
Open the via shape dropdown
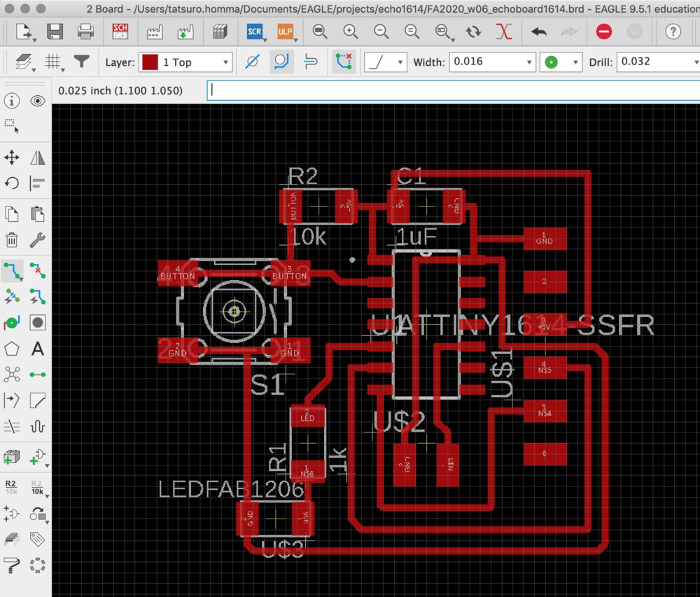561,62
